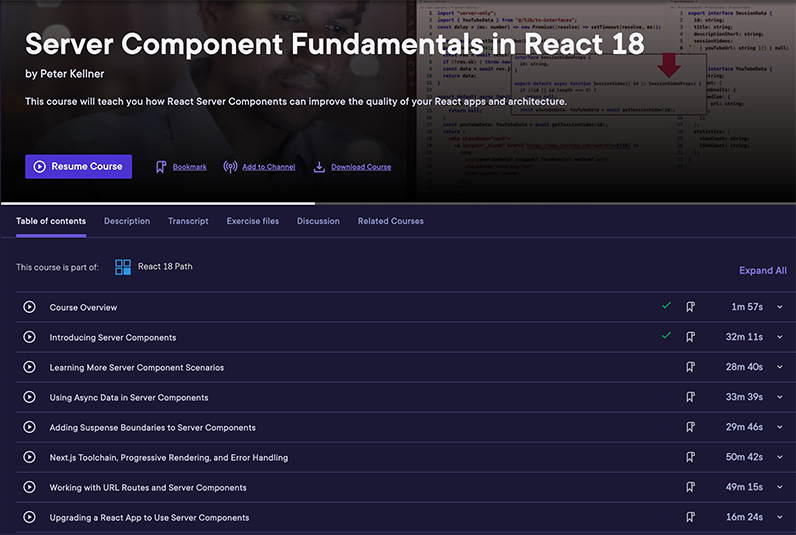This screenshot has height=535, width=796.
Task: Play the Next.js Toolchain module
Action: (29, 457)
